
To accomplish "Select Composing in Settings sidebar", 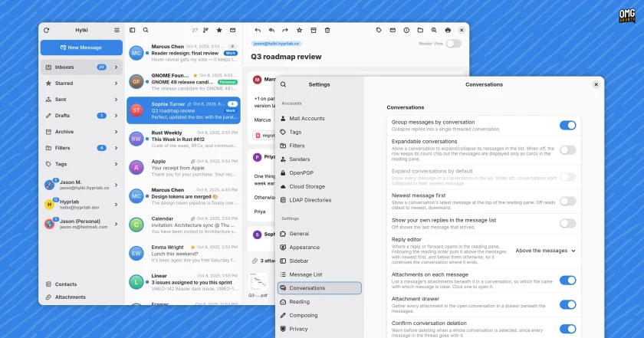I will (x=320, y=316).
